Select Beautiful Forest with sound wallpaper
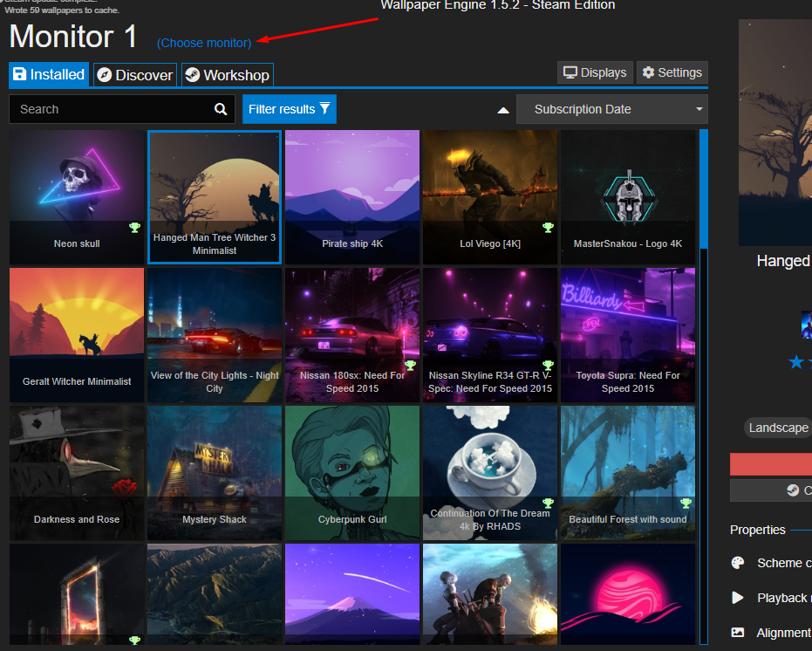The image size is (812, 651). coord(628,473)
